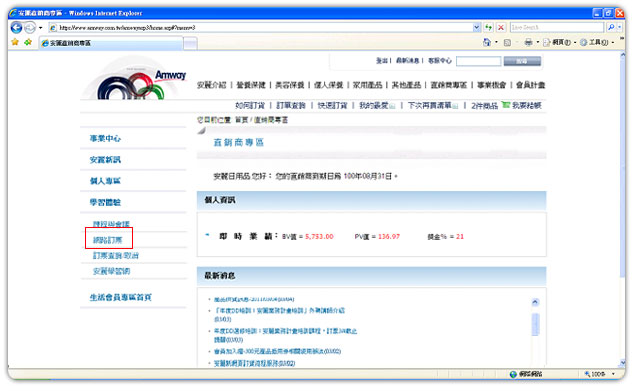This screenshot has height=391, width=639.
Task: Click the Print icon in command bar
Action: click(x=528, y=42)
